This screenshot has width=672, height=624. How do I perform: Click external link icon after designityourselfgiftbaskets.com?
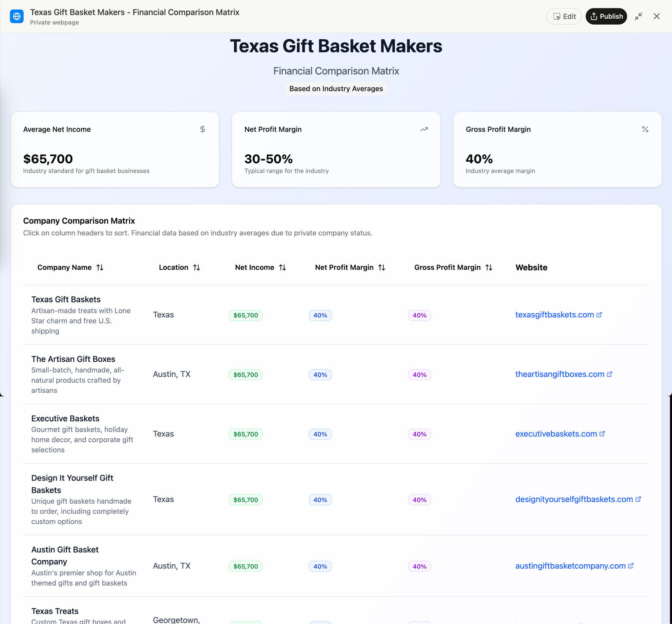coord(638,499)
